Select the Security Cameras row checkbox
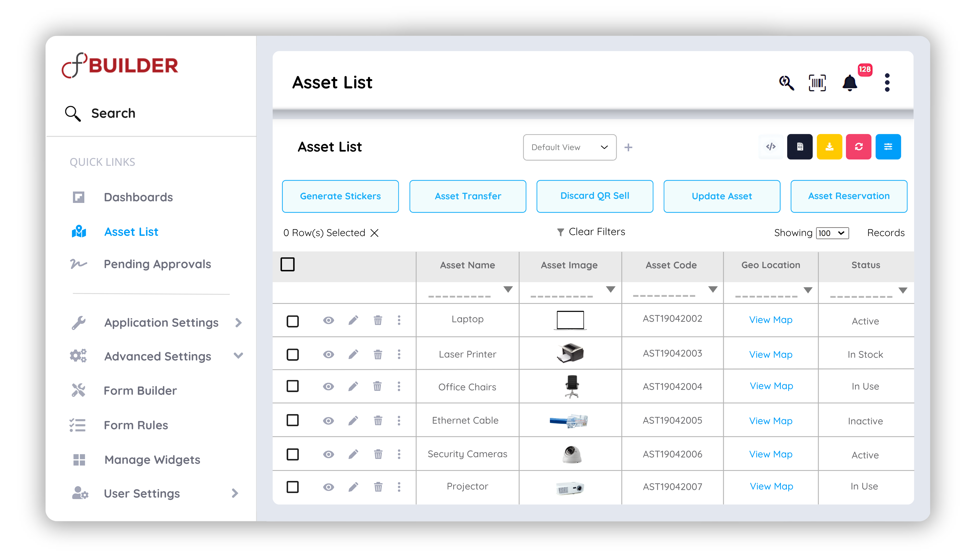The image size is (980, 551). click(293, 454)
